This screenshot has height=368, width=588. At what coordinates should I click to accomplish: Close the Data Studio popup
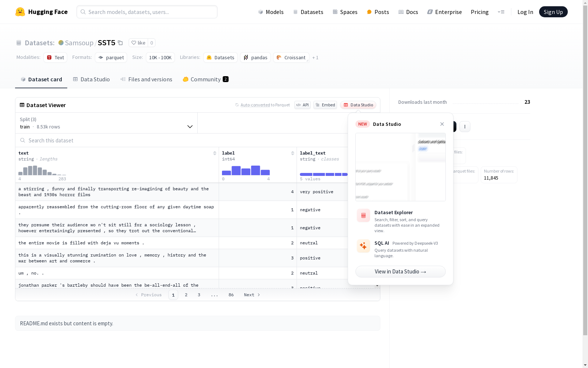coord(442,124)
